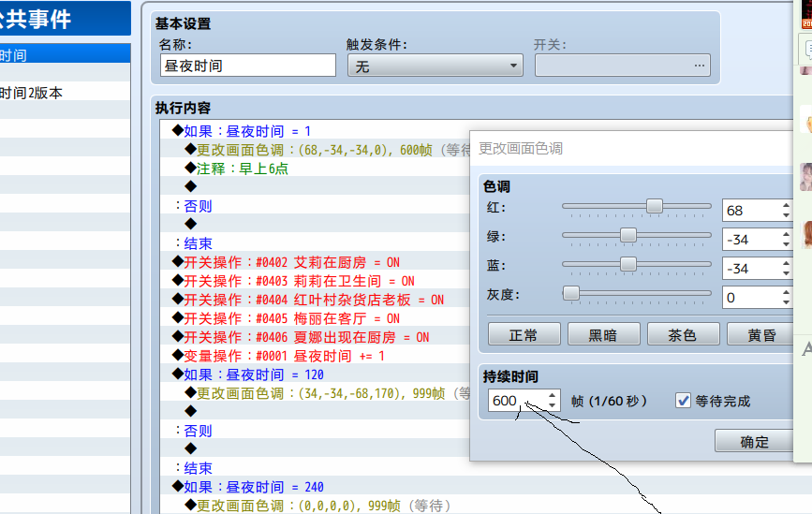This screenshot has width=812, height=514.
Task: Select the first 结束 line
Action: [194, 243]
